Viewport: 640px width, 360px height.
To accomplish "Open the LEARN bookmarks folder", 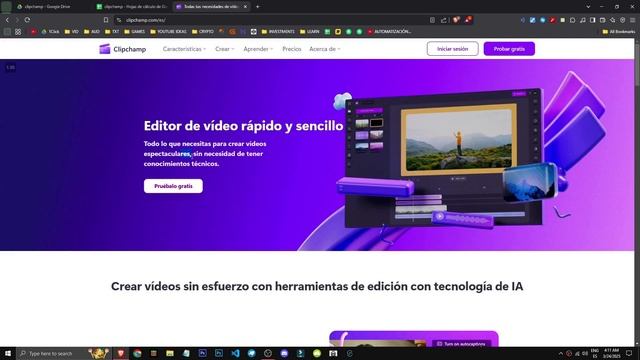I will tap(309, 31).
